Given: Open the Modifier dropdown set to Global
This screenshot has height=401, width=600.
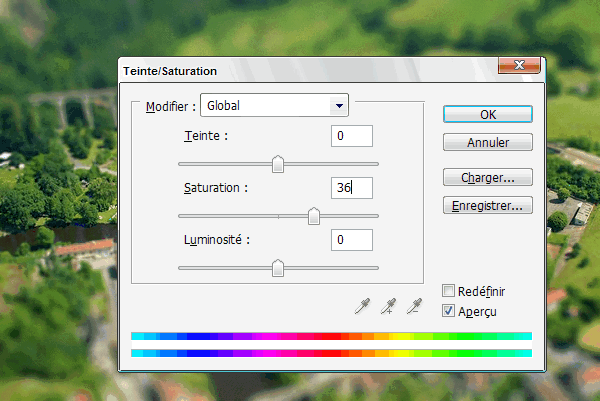Looking at the screenshot, I should pos(274,105).
